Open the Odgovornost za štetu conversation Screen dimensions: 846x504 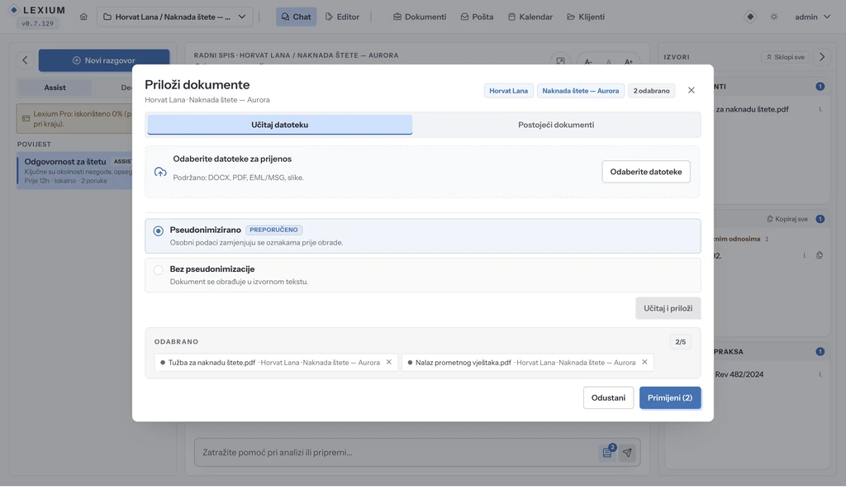75,170
